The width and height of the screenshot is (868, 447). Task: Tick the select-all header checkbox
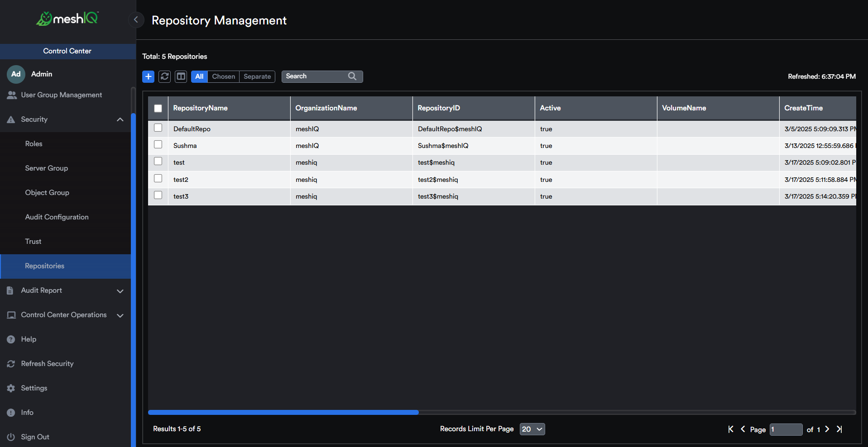(158, 108)
